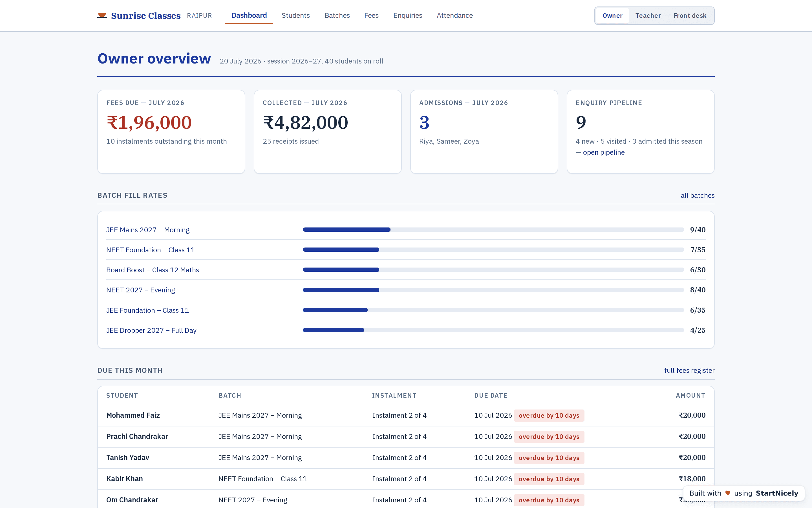Open the Attendance tab
The height and width of the screenshot is (508, 812).
455,16
